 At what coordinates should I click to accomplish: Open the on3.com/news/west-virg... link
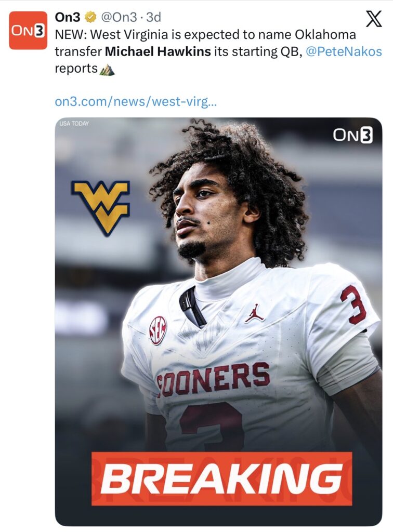coord(135,101)
